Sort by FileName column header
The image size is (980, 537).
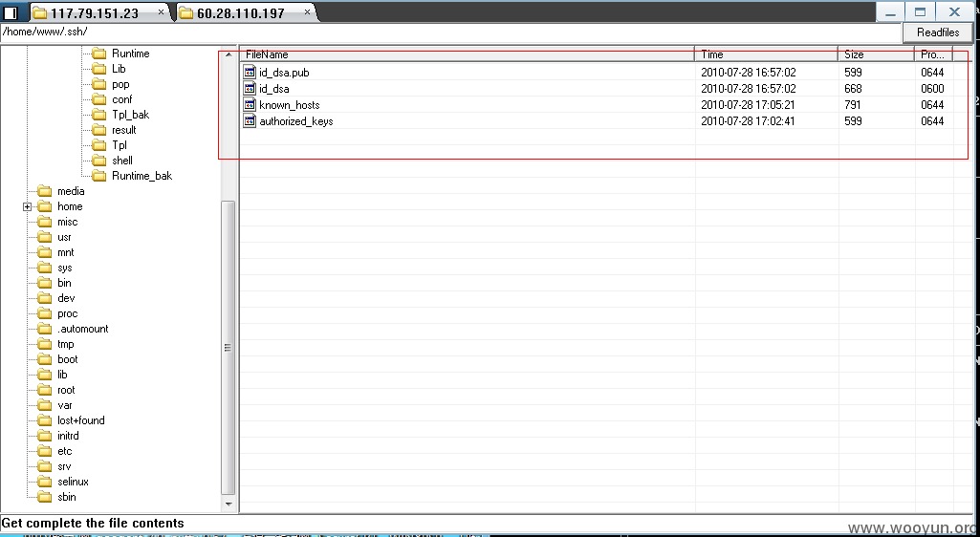(468, 54)
